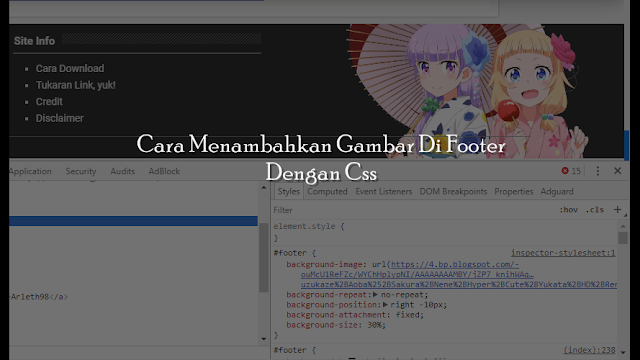This screenshot has width=640, height=360.
Task: Expand the background-position shorthand triangle
Action: [x=385, y=304]
